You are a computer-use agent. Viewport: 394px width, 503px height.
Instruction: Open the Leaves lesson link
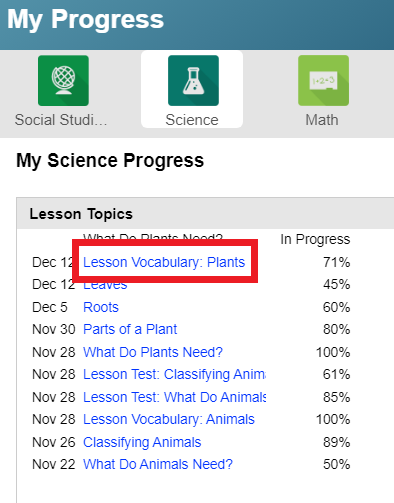105,286
